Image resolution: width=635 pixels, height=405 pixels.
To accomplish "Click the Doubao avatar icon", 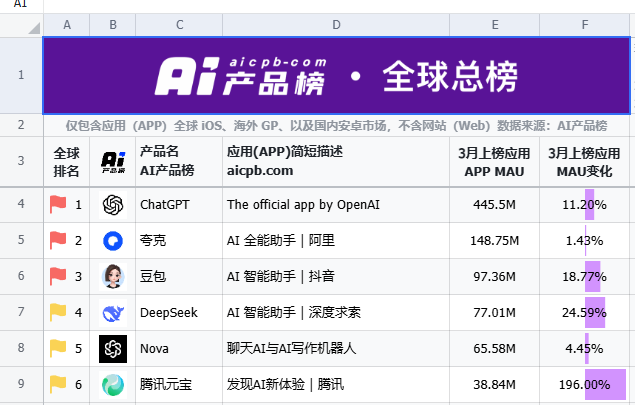I will pos(113,277).
